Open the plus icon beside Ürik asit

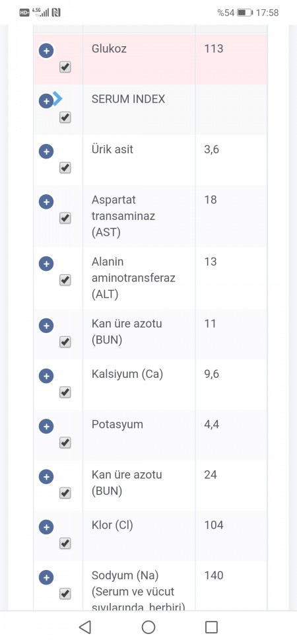click(x=46, y=151)
